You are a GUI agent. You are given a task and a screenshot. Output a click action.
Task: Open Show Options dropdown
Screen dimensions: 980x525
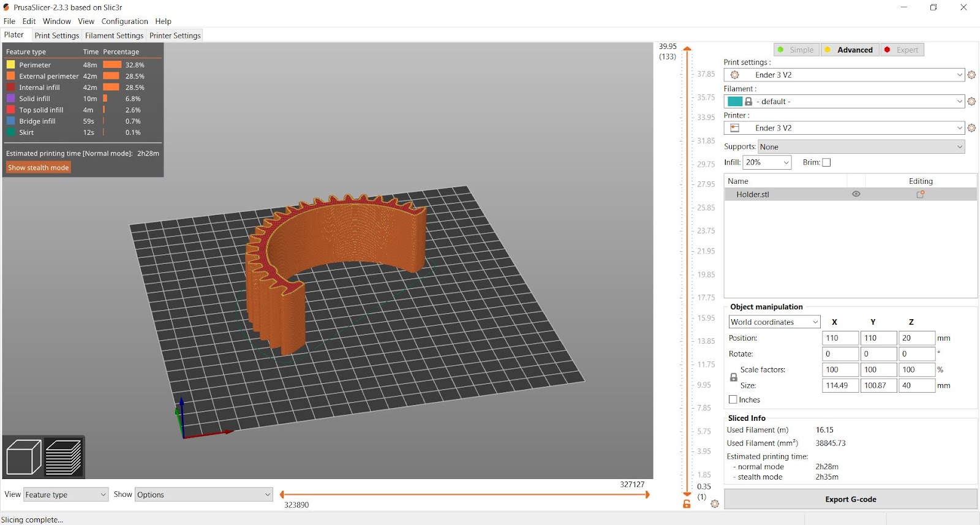pyautogui.click(x=203, y=495)
